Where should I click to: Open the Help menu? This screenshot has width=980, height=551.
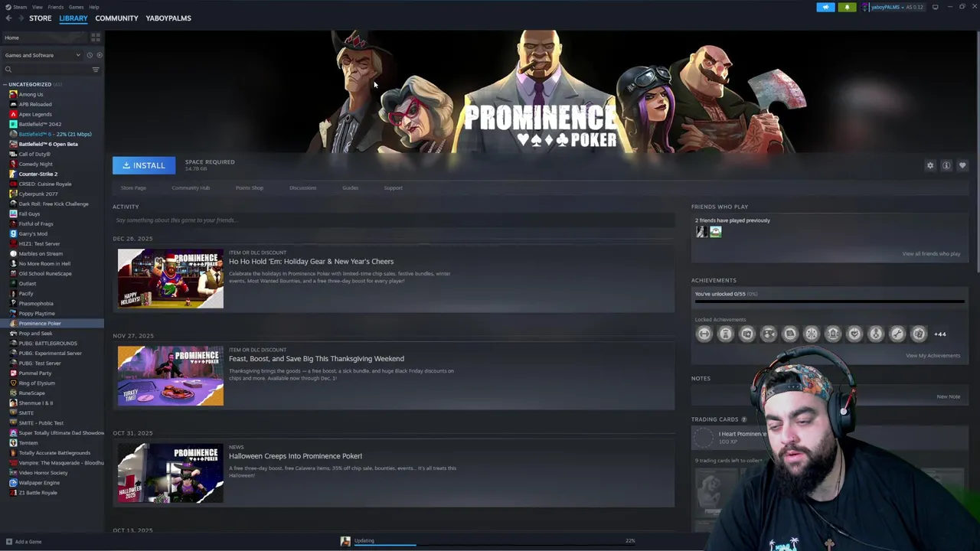93,7
